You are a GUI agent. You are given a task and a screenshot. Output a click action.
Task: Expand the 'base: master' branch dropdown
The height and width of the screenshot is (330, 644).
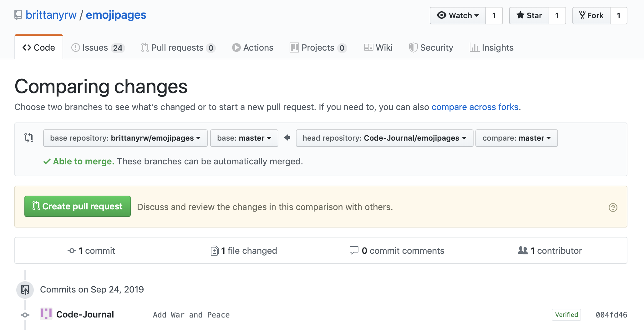click(x=244, y=138)
